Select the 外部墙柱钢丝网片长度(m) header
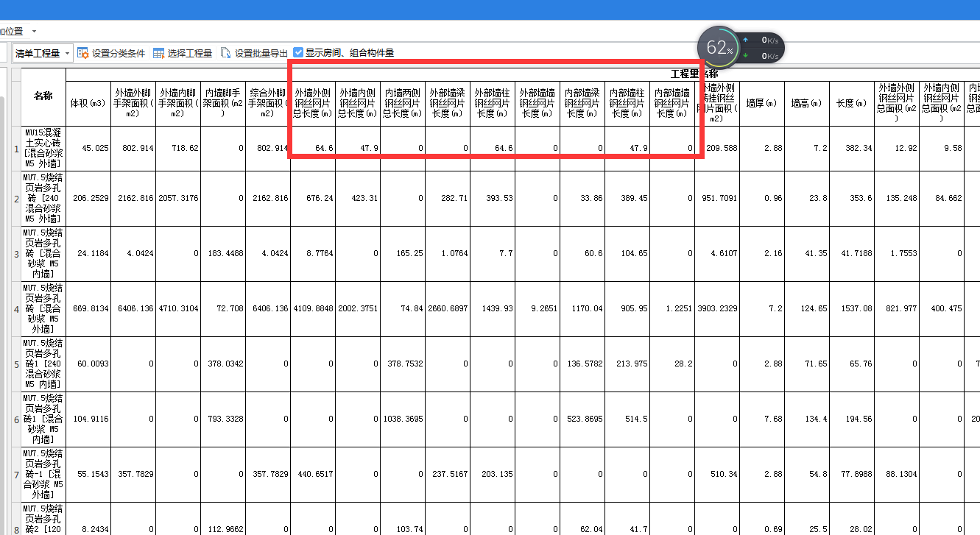This screenshot has height=535, width=980. [493, 103]
